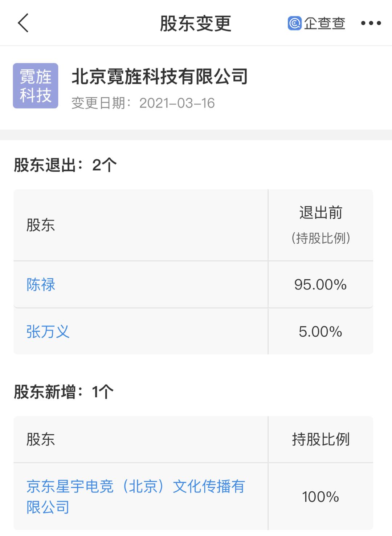Tap the 5.00% shareholding cell
Screen dimensions: 392x536
(x=320, y=332)
